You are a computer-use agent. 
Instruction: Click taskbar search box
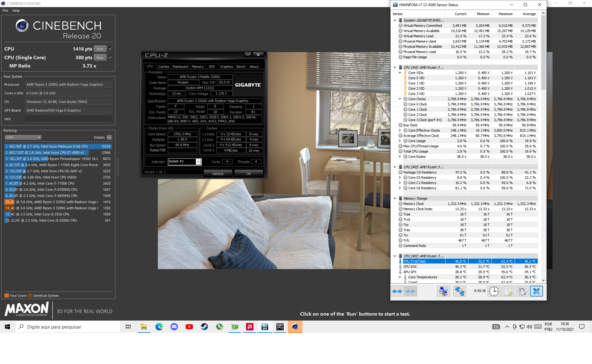(x=68, y=327)
